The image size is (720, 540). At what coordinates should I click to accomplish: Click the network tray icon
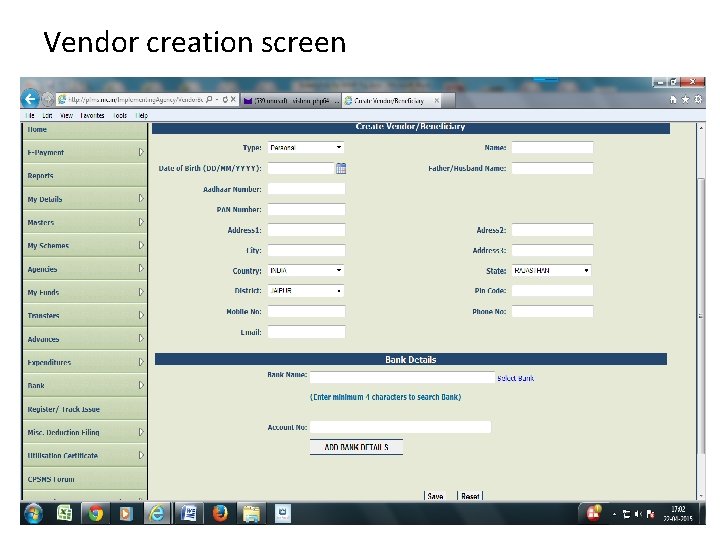tap(626, 514)
